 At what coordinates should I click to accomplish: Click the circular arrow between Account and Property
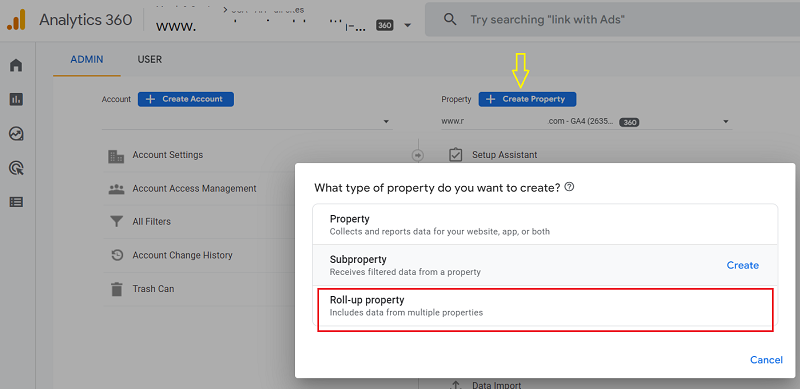click(x=418, y=155)
